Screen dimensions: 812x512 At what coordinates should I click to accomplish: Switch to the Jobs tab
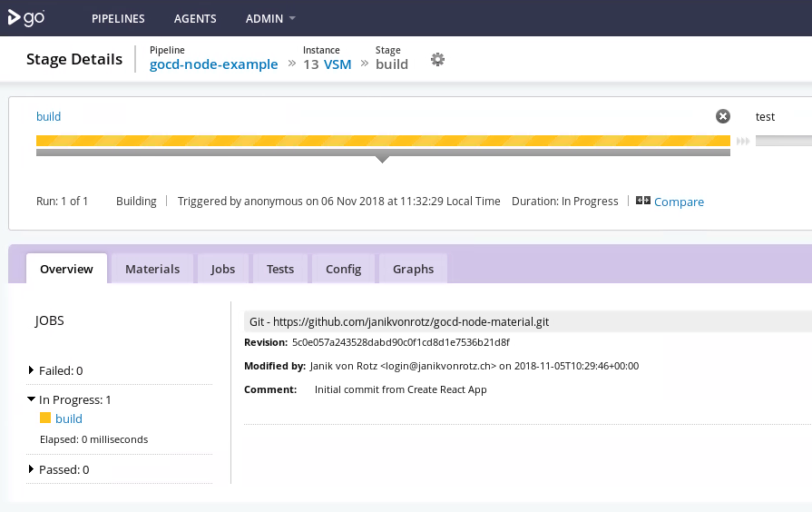coord(222,269)
